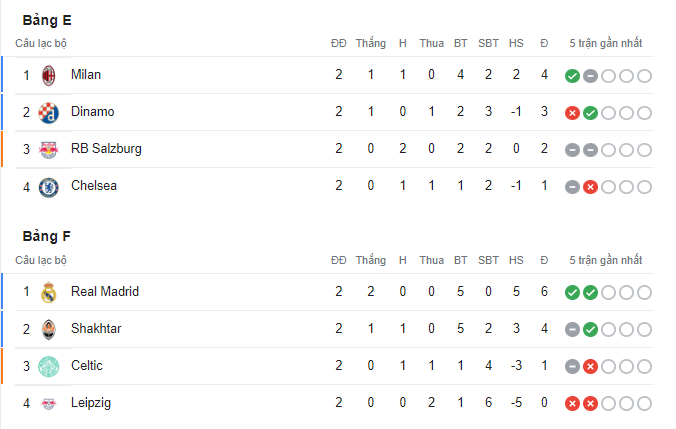676x429 pixels.
Task: Open the Real Madrid team link
Action: point(105,291)
